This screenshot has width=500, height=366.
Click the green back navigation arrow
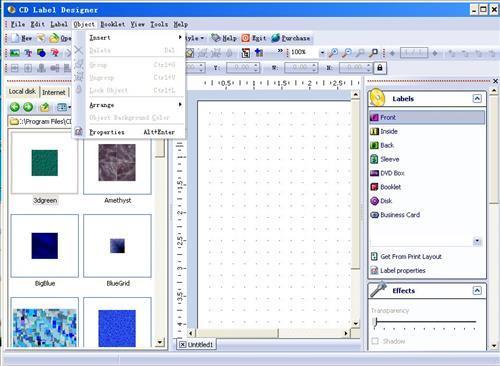[x=15, y=107]
